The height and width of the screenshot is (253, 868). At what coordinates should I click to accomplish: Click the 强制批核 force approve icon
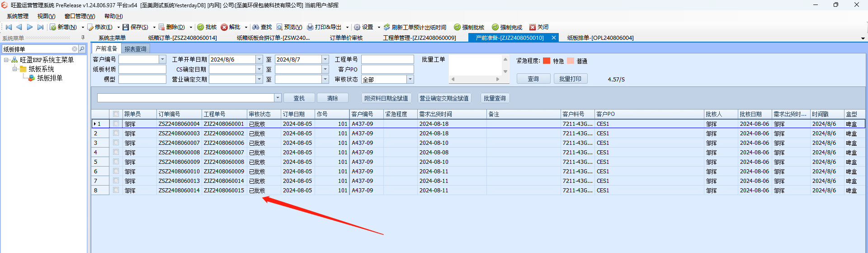tap(457, 27)
